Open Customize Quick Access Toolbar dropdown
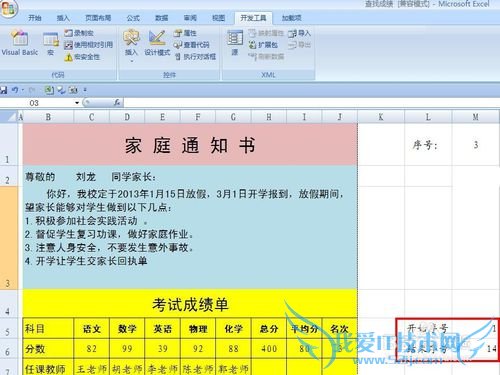This screenshot has width=500, height=375. pos(85,90)
